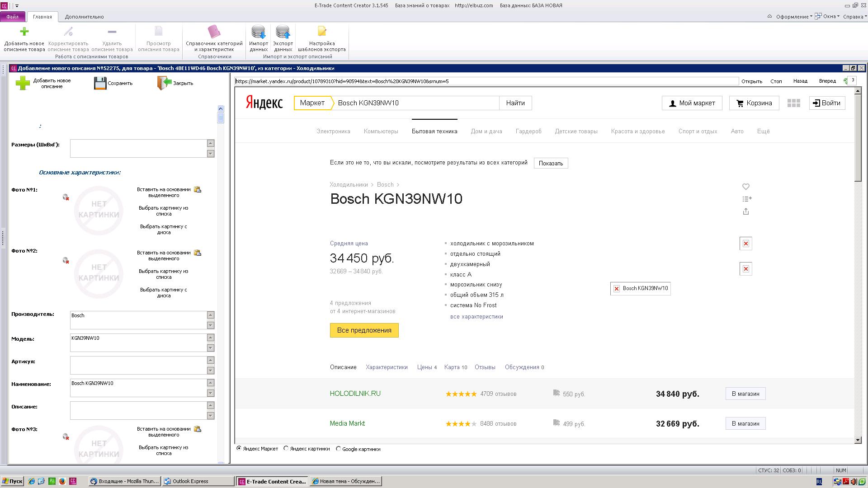
Task: Open Outlook Express from the taskbar
Action: point(198,481)
